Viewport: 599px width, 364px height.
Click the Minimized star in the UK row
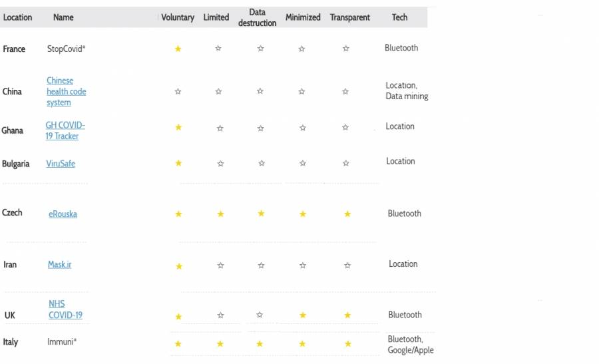tap(303, 315)
